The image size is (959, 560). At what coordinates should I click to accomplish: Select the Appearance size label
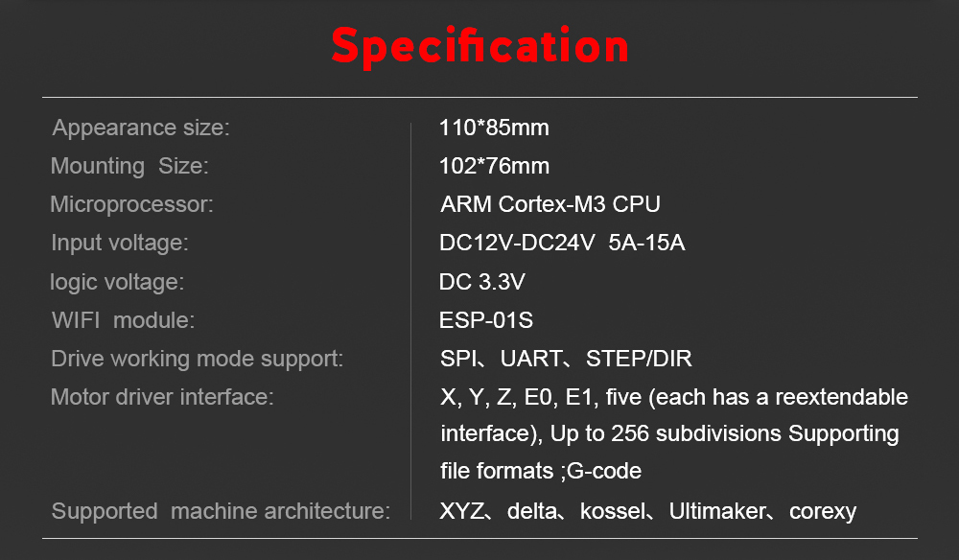click(x=141, y=128)
